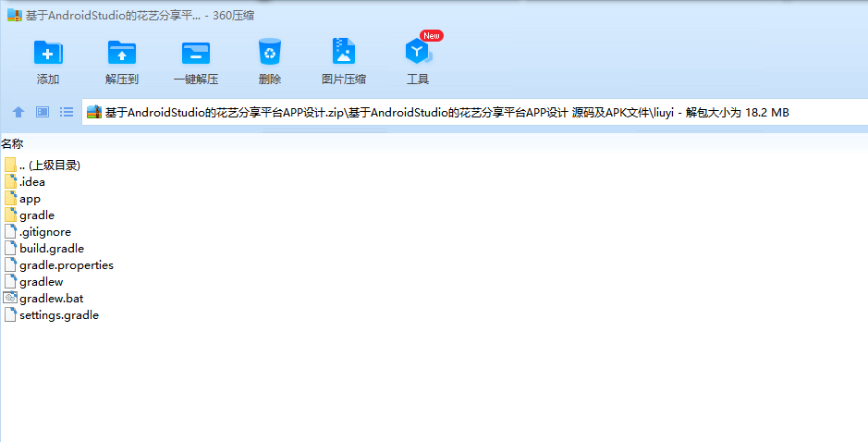Click the .gitignore file icon

click(10, 231)
